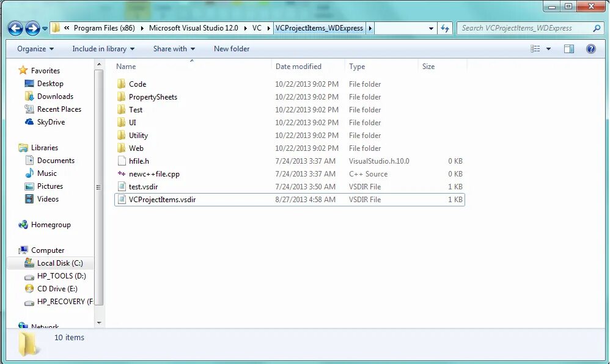
Task: Select the PropertySheets folder icon
Action: pyautogui.click(x=122, y=97)
